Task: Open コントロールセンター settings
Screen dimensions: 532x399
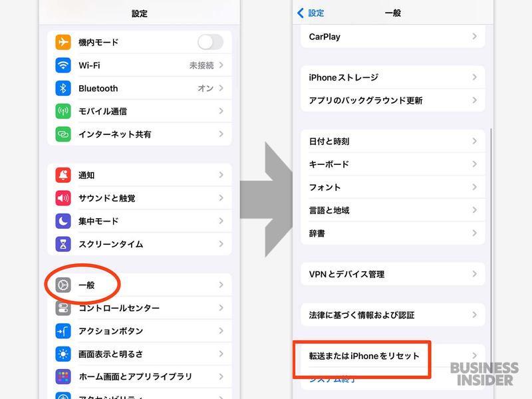Action: pyautogui.click(x=140, y=308)
